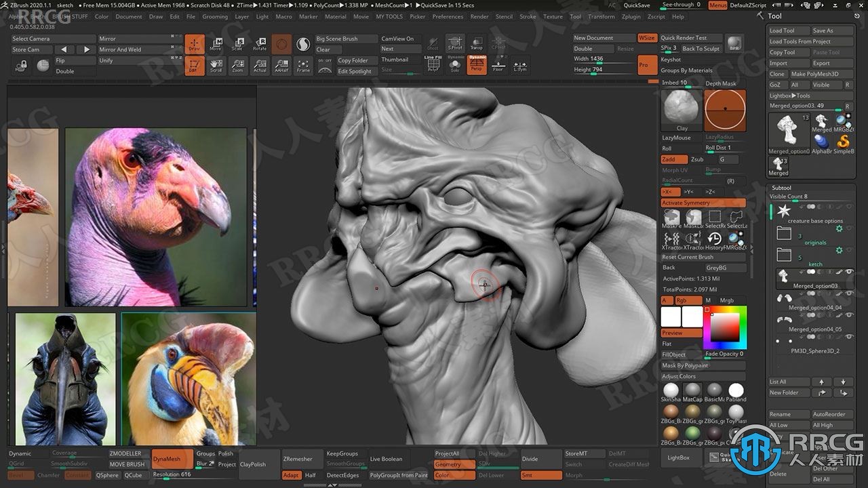
Task: Open the Zplugin menu
Action: pyautogui.click(x=631, y=16)
